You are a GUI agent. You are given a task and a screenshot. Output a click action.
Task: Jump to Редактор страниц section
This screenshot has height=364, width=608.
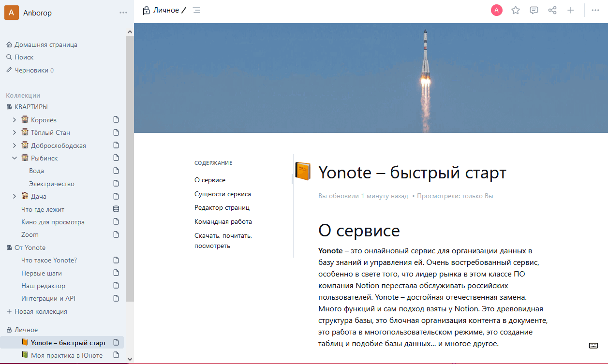click(x=222, y=207)
